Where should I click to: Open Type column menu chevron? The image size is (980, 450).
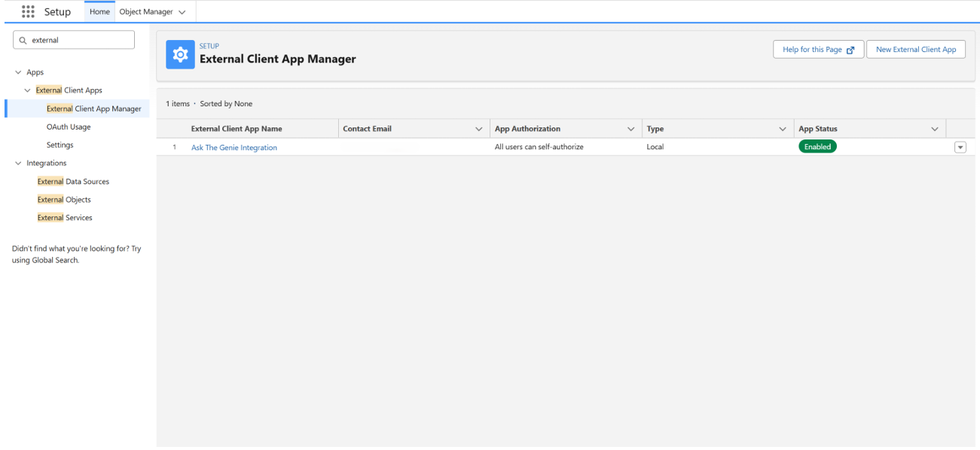(783, 129)
